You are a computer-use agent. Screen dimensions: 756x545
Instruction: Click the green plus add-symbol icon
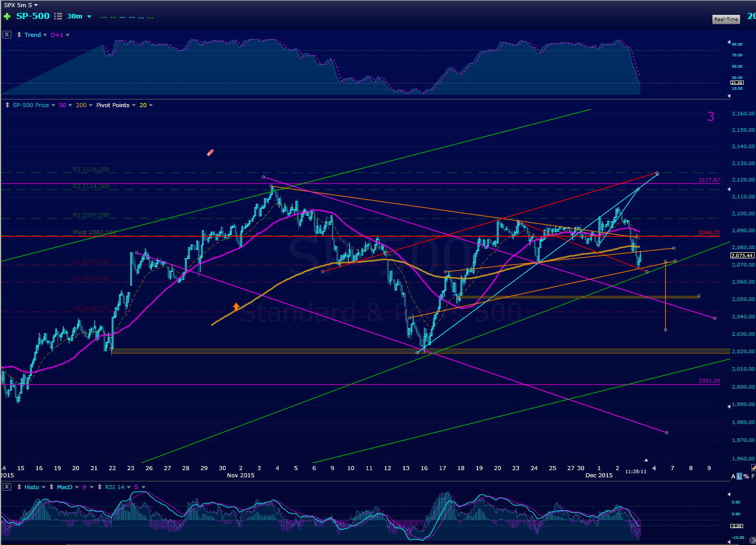point(7,16)
